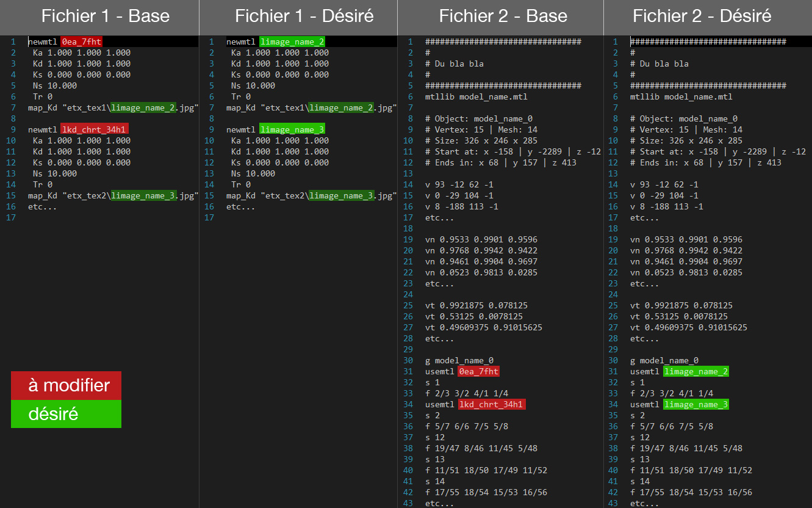Click green "limage_name_2" on line 7 of Fichier 1 Désiré
Viewport: 812px width, 508px height.
(x=342, y=107)
